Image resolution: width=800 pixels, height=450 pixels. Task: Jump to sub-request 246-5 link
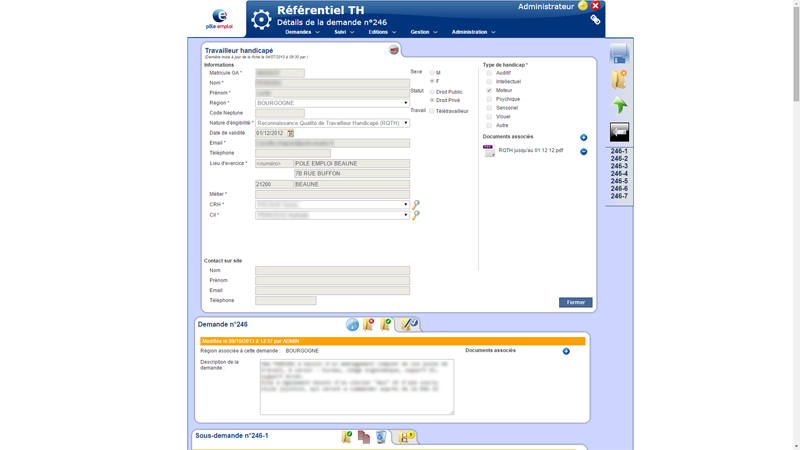click(x=619, y=181)
